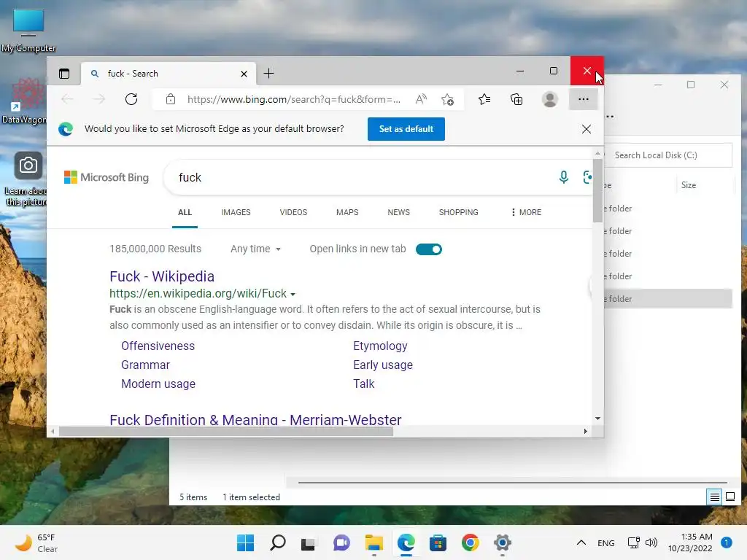Open Settings gear on the taskbar
Image resolution: width=747 pixels, height=560 pixels.
(x=502, y=542)
